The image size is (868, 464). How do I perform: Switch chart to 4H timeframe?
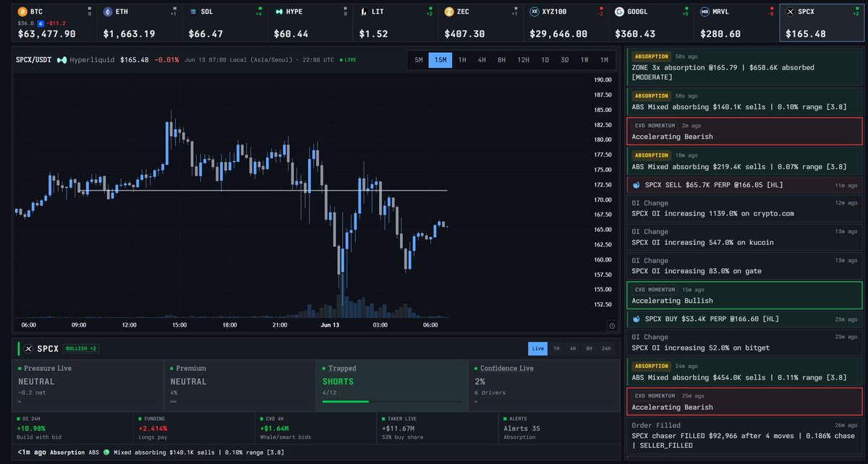point(482,60)
